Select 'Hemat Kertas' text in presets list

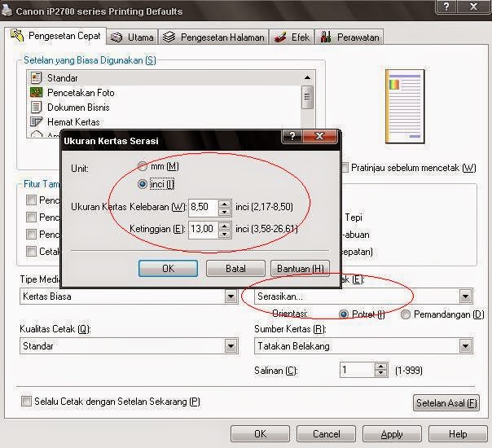73,121
